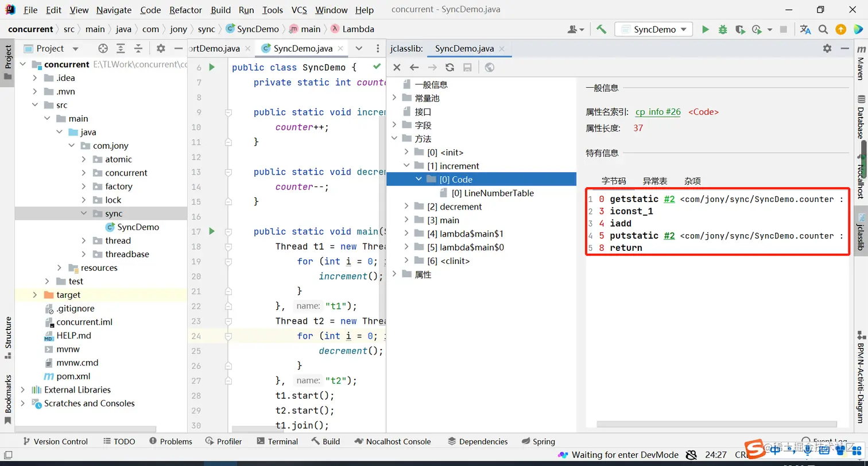Click the jclasslib reload icon

coord(449,67)
